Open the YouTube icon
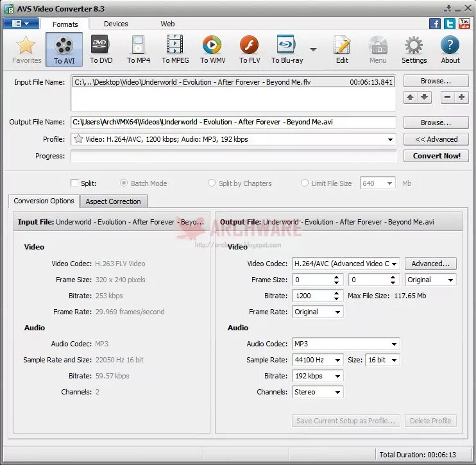 464,23
